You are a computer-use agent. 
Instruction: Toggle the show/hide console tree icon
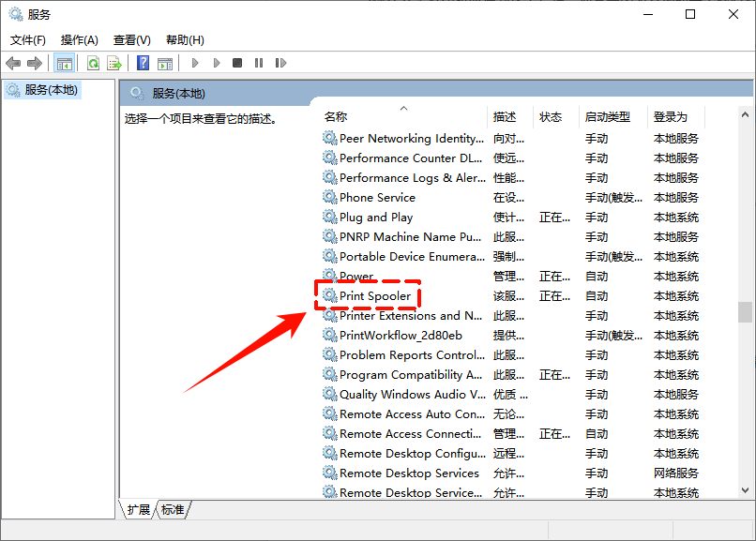[65, 63]
